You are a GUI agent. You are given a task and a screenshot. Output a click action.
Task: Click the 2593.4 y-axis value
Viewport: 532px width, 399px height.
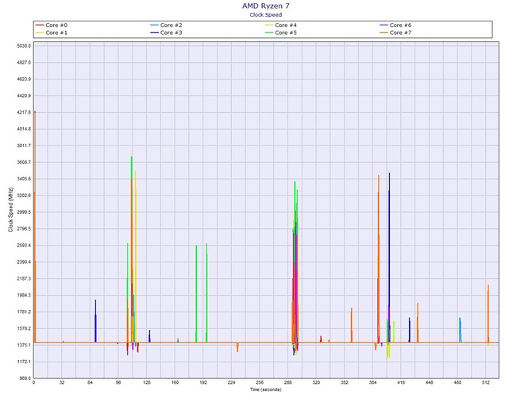tap(24, 245)
